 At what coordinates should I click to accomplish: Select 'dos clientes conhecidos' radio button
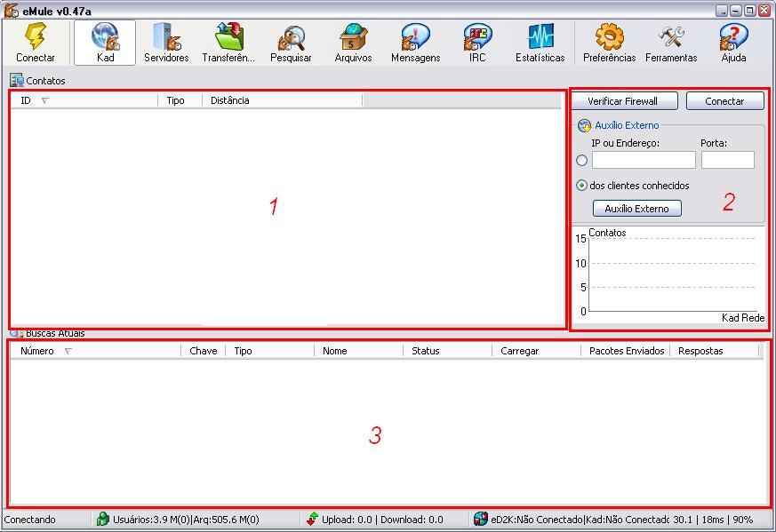point(582,186)
